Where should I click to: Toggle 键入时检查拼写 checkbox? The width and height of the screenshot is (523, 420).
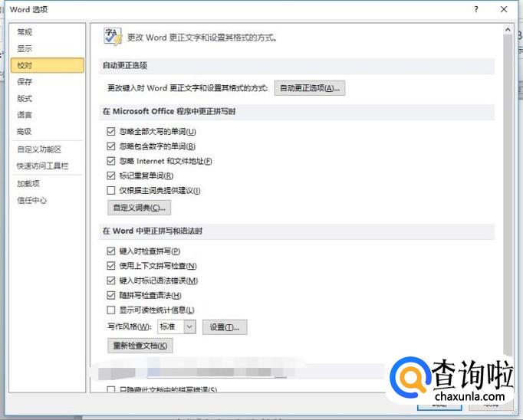tap(110, 251)
